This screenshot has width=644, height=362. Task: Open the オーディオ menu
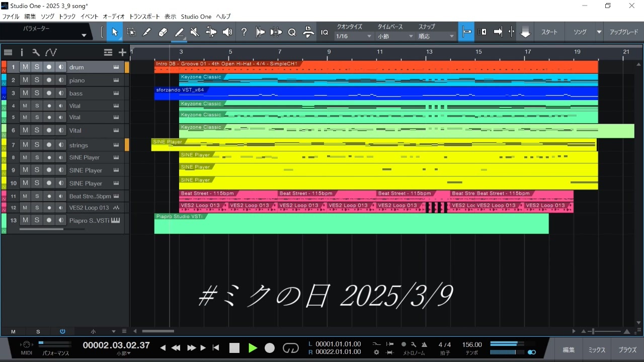click(x=114, y=17)
